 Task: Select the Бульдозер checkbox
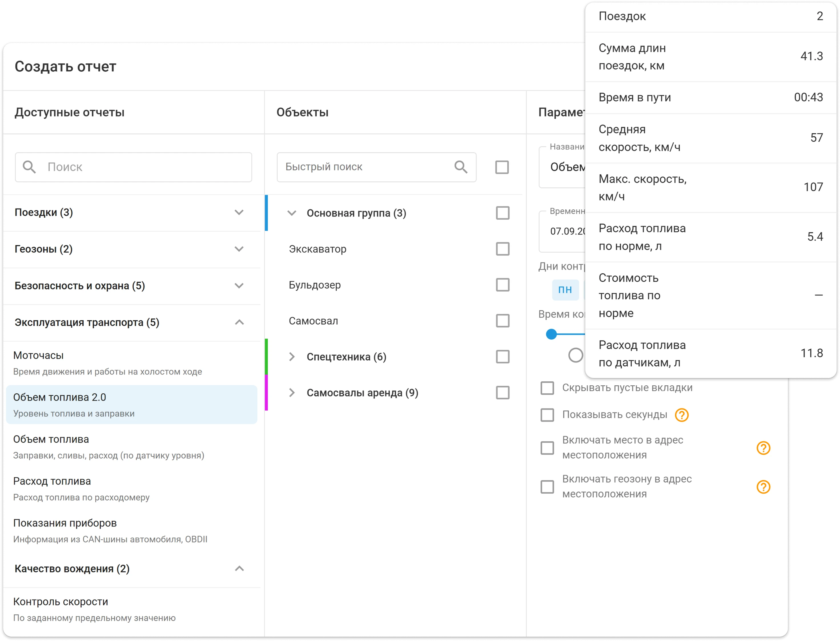(503, 285)
